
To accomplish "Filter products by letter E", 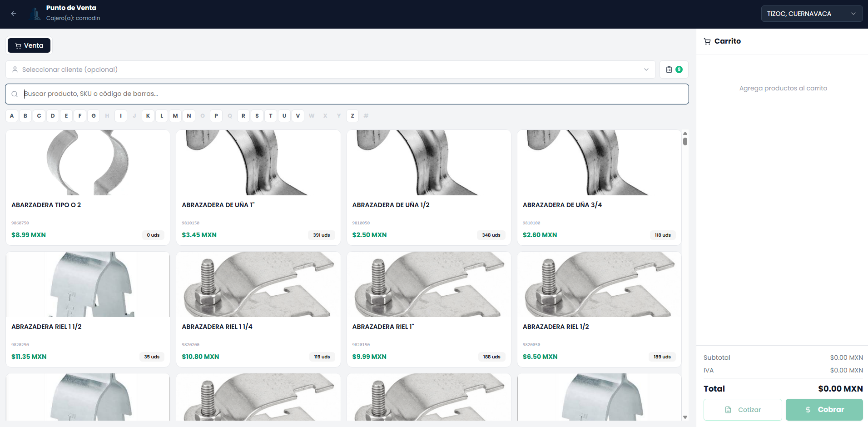I will (x=66, y=116).
